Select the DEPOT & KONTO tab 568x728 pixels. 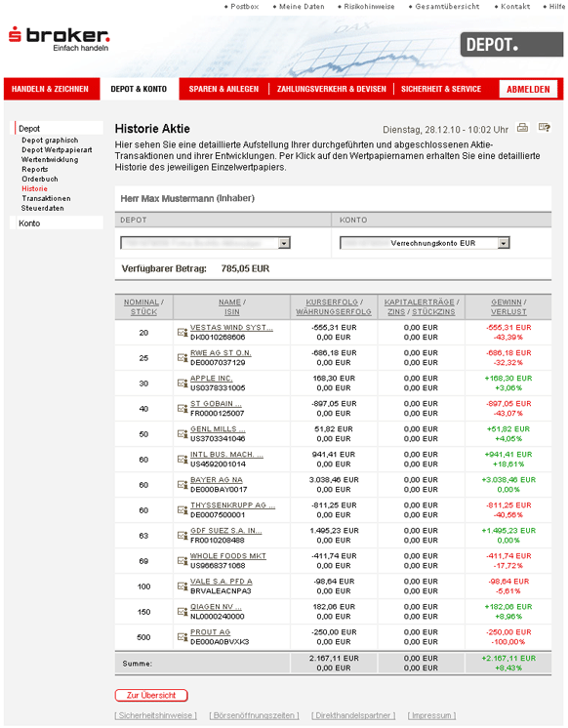139,89
